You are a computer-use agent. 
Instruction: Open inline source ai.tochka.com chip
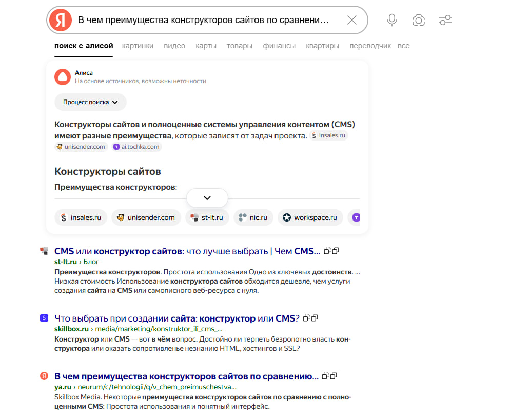(x=136, y=147)
